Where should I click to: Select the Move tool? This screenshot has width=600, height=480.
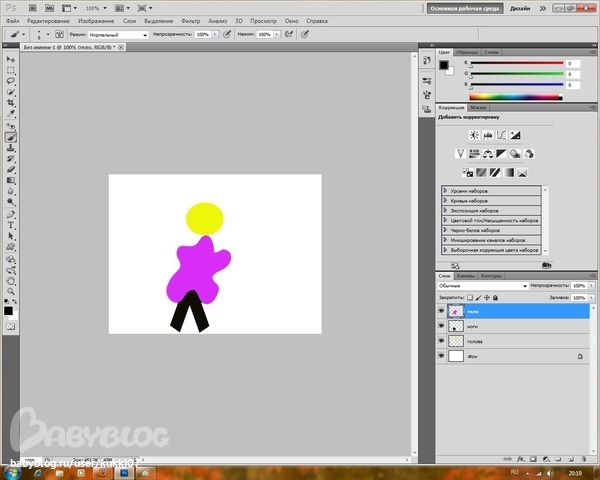(11, 60)
